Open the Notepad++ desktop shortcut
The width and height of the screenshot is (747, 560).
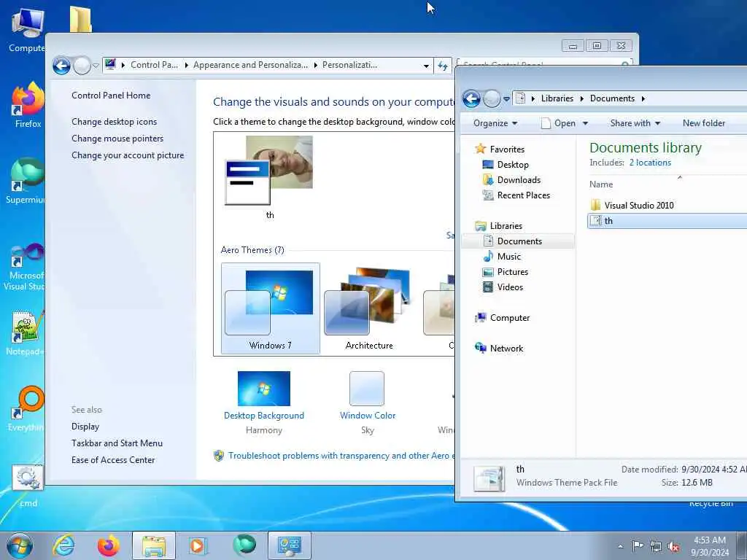point(27,332)
